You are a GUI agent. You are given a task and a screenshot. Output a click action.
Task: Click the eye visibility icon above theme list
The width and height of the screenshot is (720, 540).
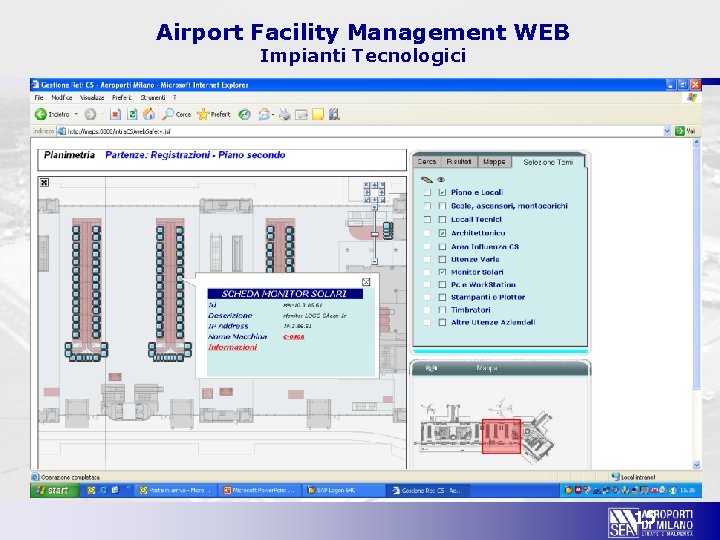tap(441, 180)
